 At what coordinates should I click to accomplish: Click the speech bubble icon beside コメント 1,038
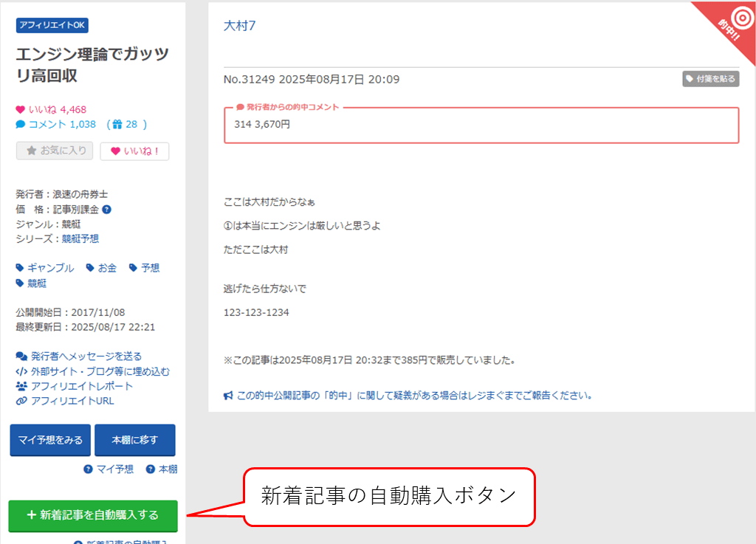coord(20,124)
